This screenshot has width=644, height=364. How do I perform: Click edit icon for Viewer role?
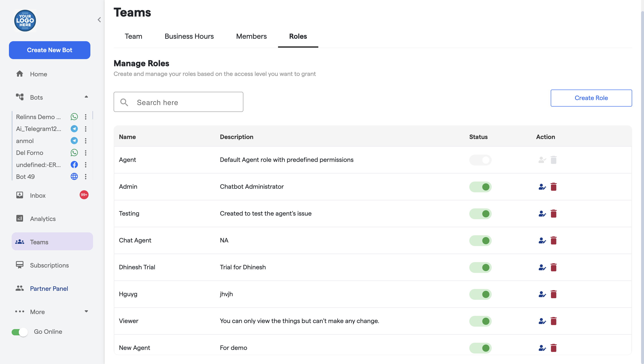542,321
